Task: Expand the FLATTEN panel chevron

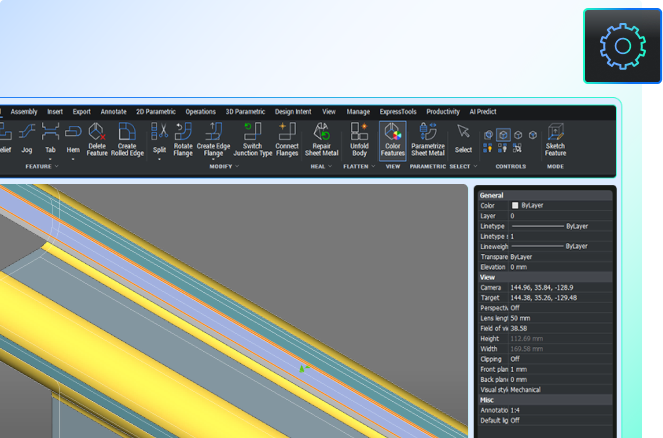Action: tap(373, 167)
